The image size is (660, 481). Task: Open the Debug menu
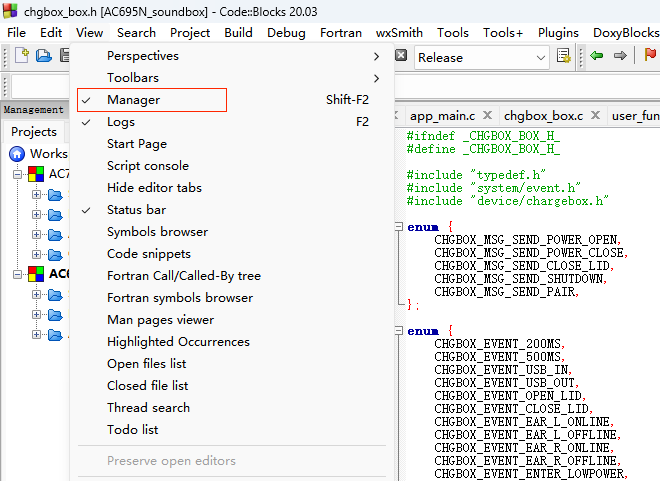coord(286,33)
